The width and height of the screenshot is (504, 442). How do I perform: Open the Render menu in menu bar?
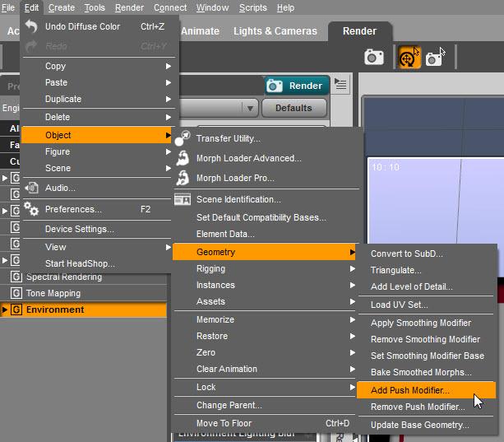[129, 7]
